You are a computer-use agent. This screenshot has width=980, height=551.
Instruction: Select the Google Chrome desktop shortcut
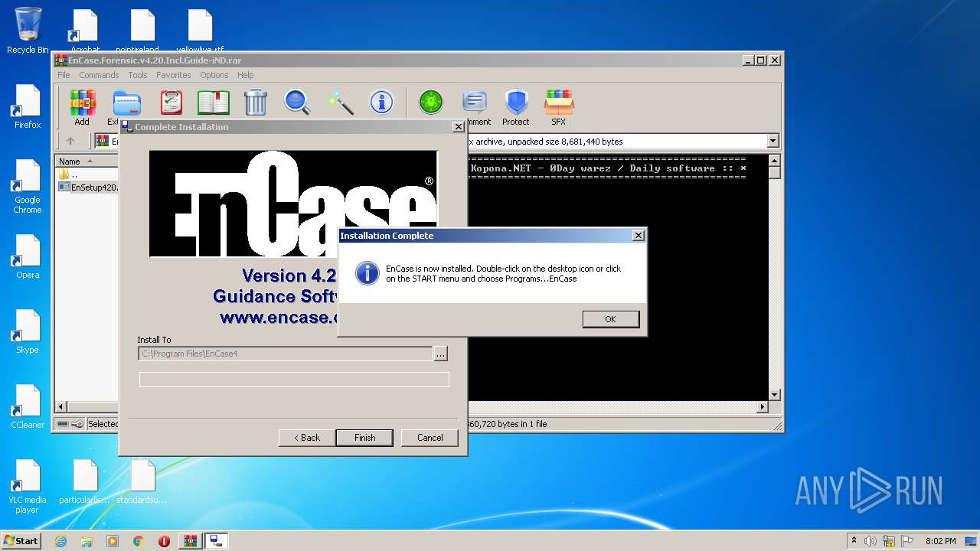click(x=28, y=187)
